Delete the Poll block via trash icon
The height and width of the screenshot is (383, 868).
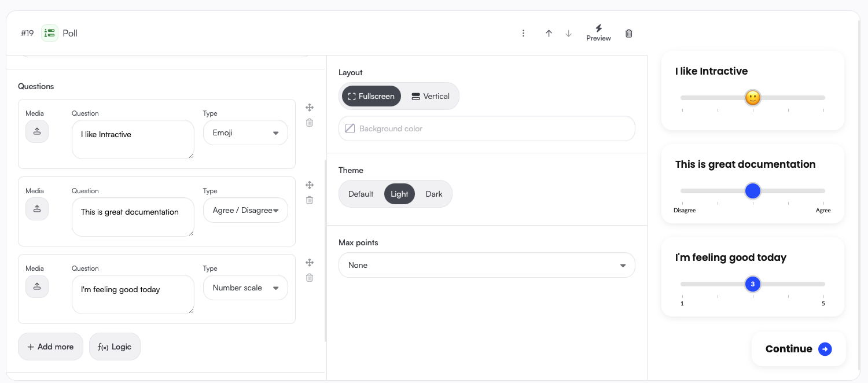629,34
